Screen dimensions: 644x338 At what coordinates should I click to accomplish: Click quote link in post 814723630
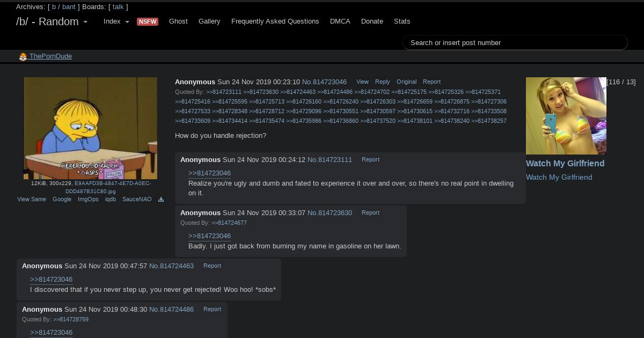tap(209, 236)
